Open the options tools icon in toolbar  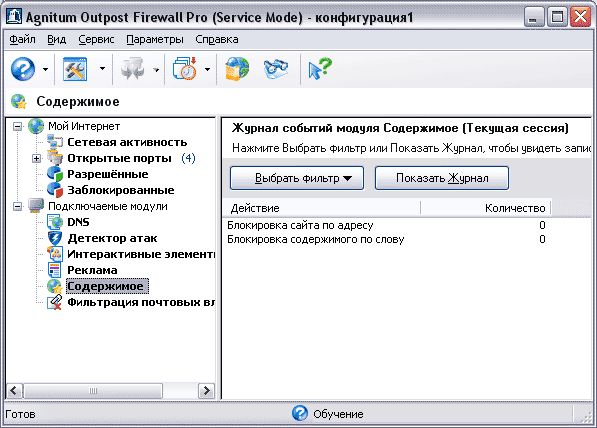(75, 69)
